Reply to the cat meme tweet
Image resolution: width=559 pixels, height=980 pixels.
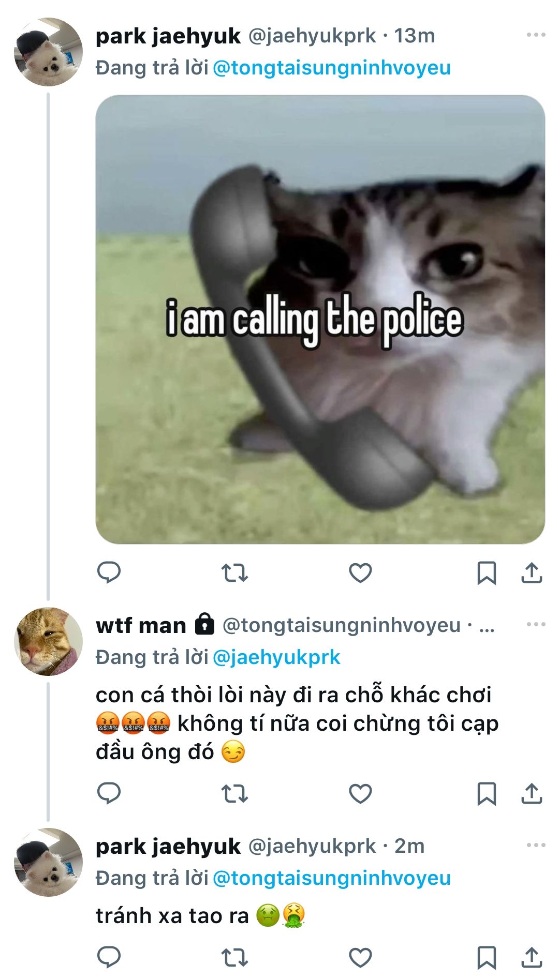pos(109,572)
